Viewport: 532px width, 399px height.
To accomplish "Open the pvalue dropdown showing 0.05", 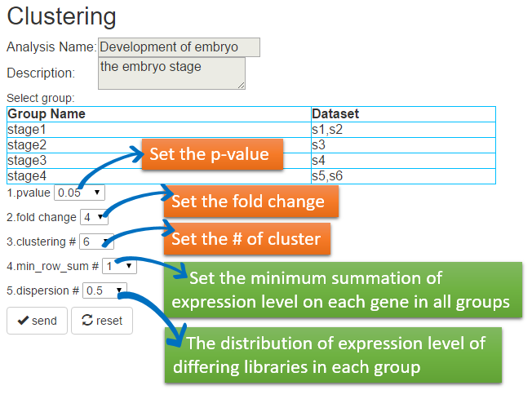I will click(79, 193).
